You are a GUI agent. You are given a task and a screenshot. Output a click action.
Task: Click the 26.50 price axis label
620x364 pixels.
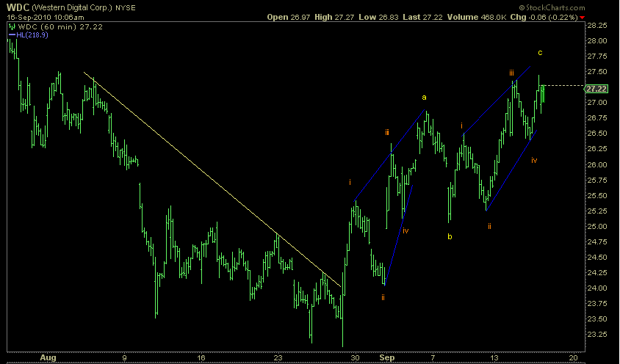pyautogui.click(x=597, y=133)
